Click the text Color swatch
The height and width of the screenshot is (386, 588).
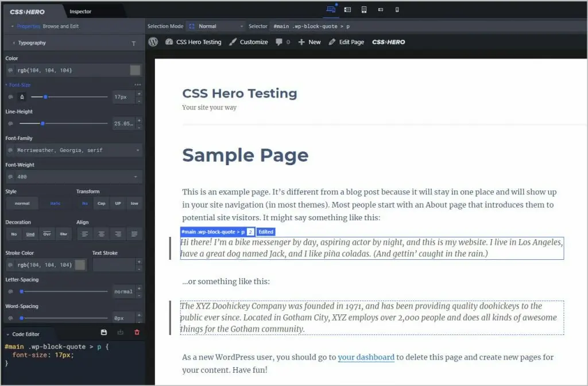135,71
